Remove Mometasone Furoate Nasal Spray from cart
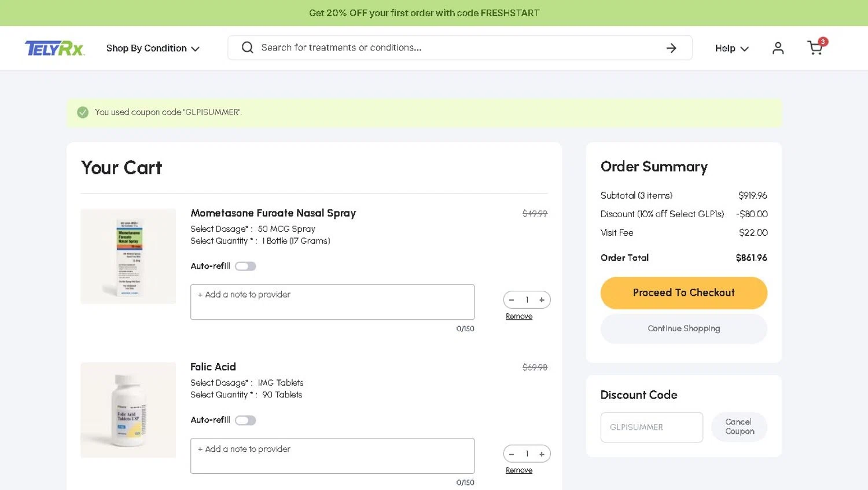This screenshot has width=868, height=490. (x=519, y=316)
